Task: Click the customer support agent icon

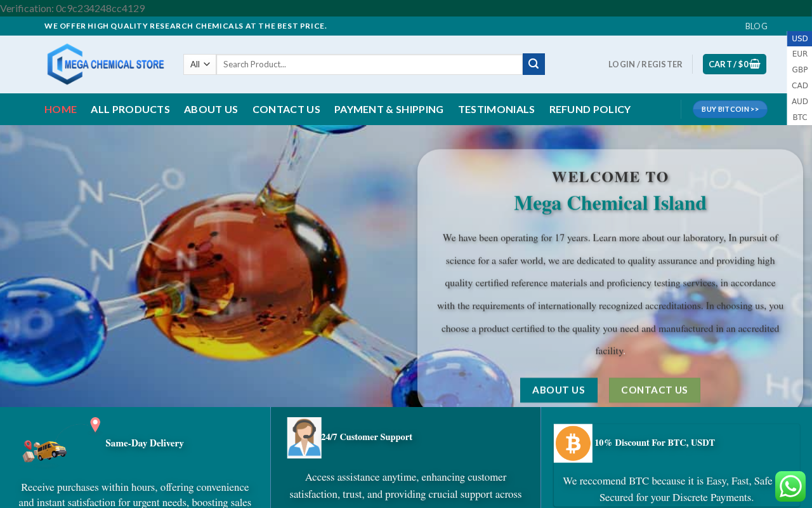Action: tap(304, 438)
